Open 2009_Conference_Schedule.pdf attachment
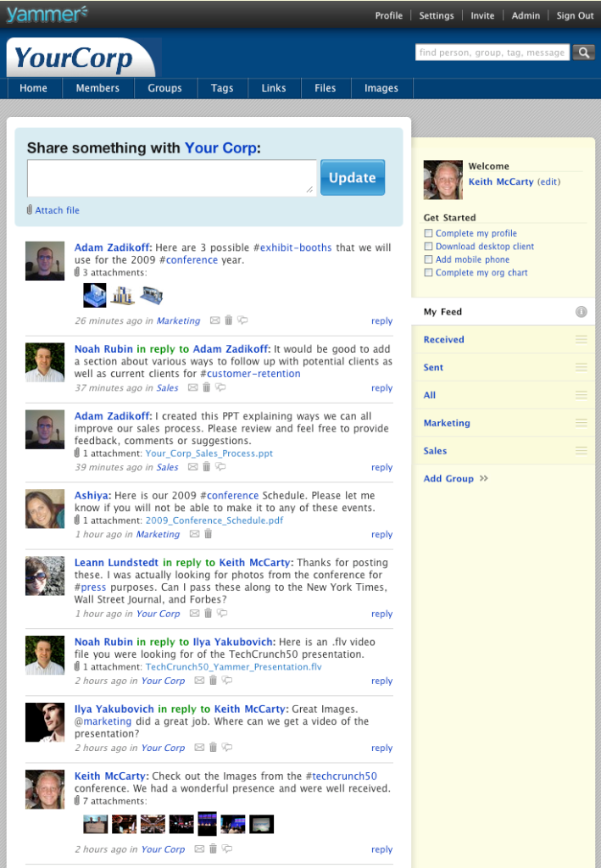 214,520
